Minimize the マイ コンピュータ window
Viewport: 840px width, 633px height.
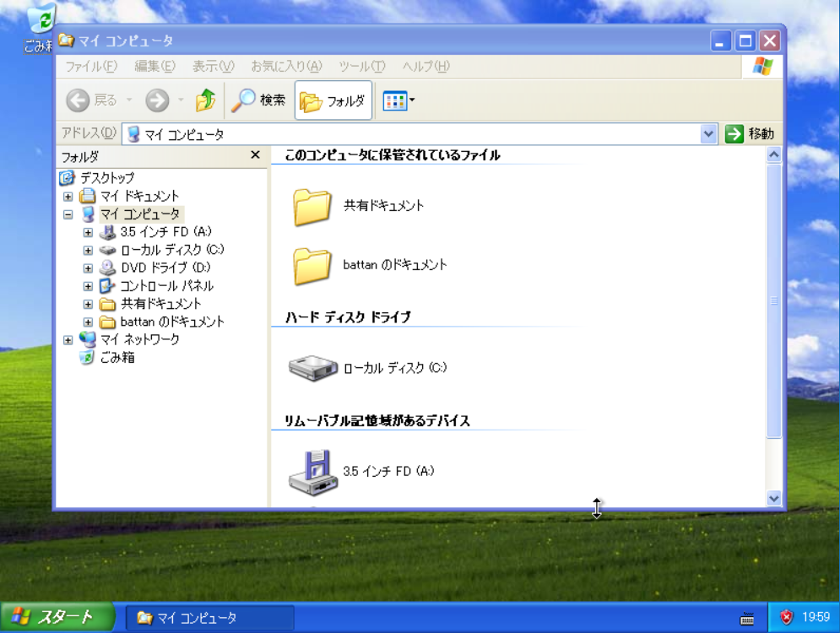[x=720, y=41]
